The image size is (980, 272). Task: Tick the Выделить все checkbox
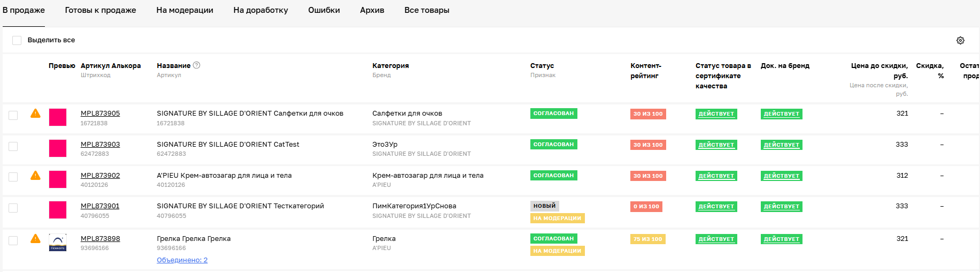(x=17, y=40)
